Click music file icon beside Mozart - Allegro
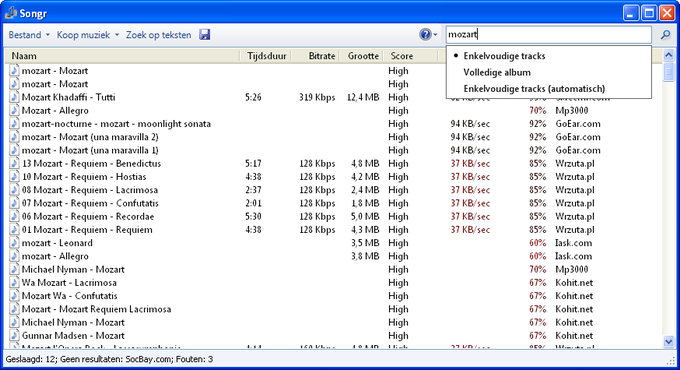Image resolution: width=680 pixels, height=370 pixels. click(x=14, y=110)
